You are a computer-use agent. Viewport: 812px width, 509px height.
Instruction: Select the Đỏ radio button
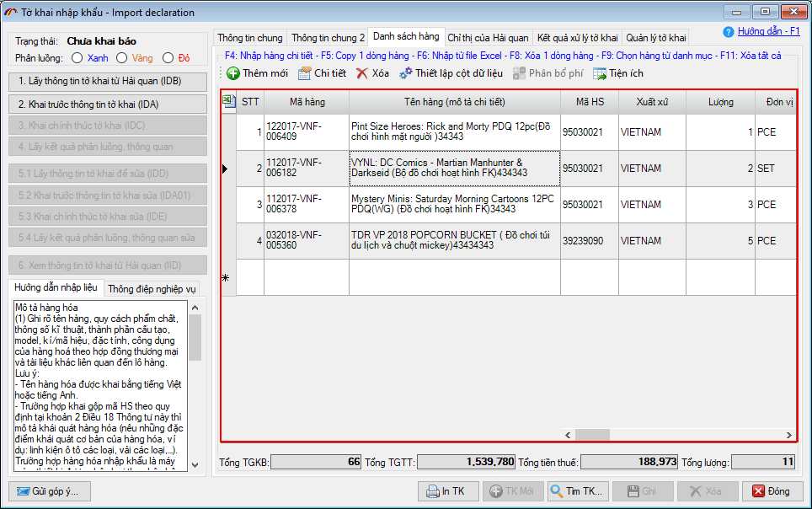tap(168, 58)
